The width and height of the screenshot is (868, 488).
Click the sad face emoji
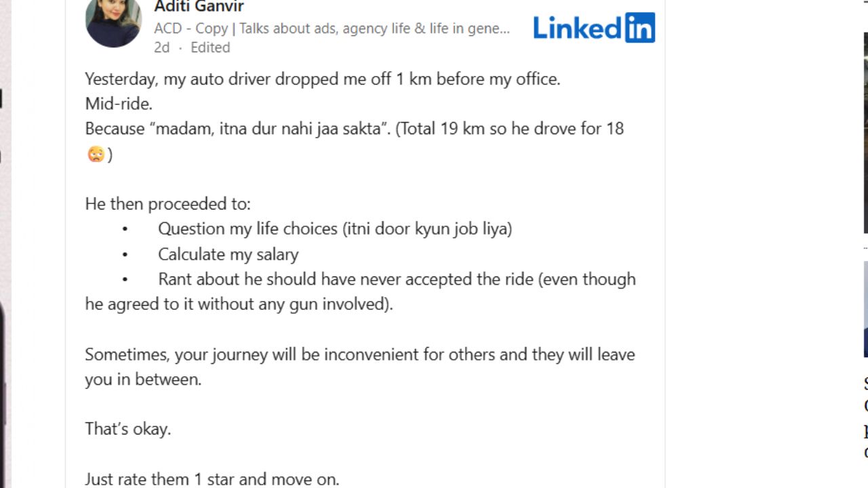pyautogui.click(x=96, y=155)
